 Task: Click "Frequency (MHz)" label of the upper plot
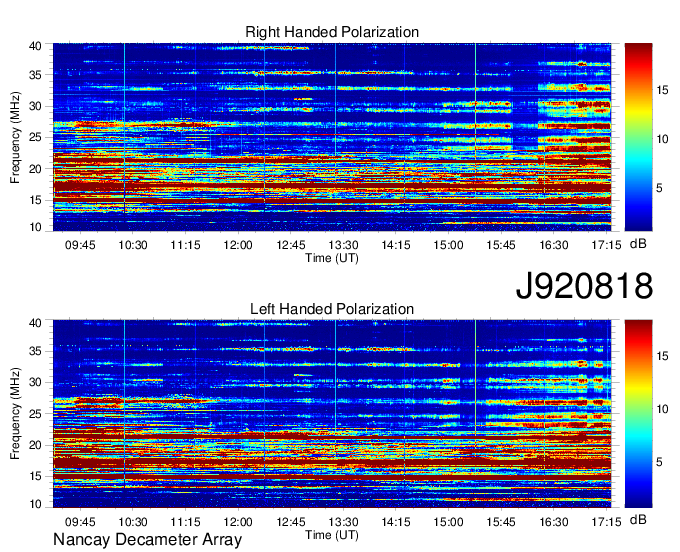[15, 137]
